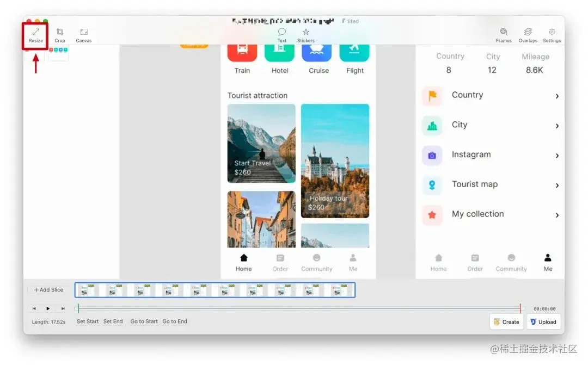Expand the Tourist map row chevron
588x365 pixels.
coord(557,185)
